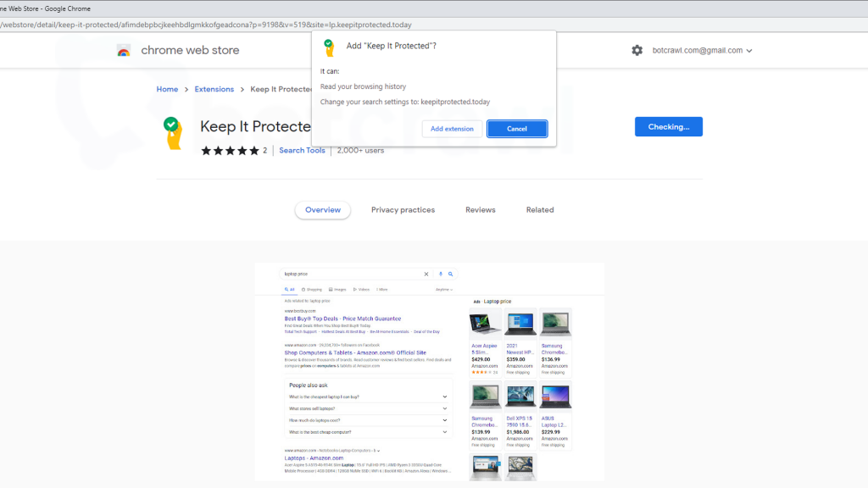
Task: Click the chrome web store title text
Action: click(x=190, y=51)
